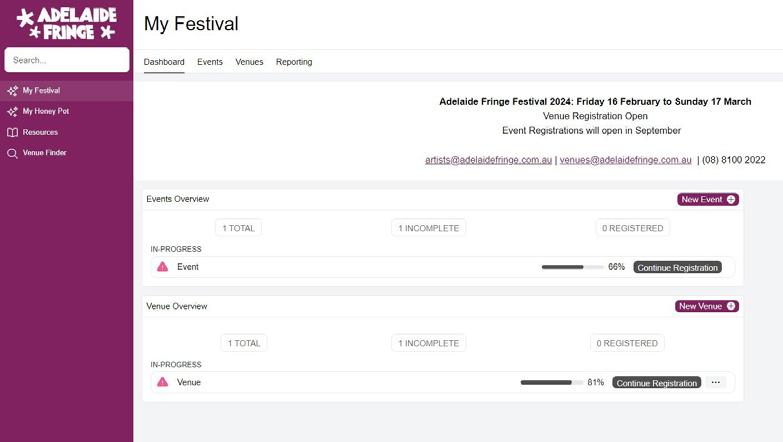783x442 pixels.
Task: Click the Venue Finder magnifier icon
Action: click(12, 153)
